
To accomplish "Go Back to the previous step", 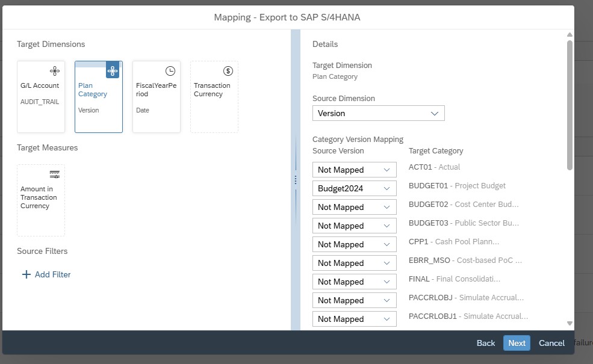I will (x=485, y=343).
